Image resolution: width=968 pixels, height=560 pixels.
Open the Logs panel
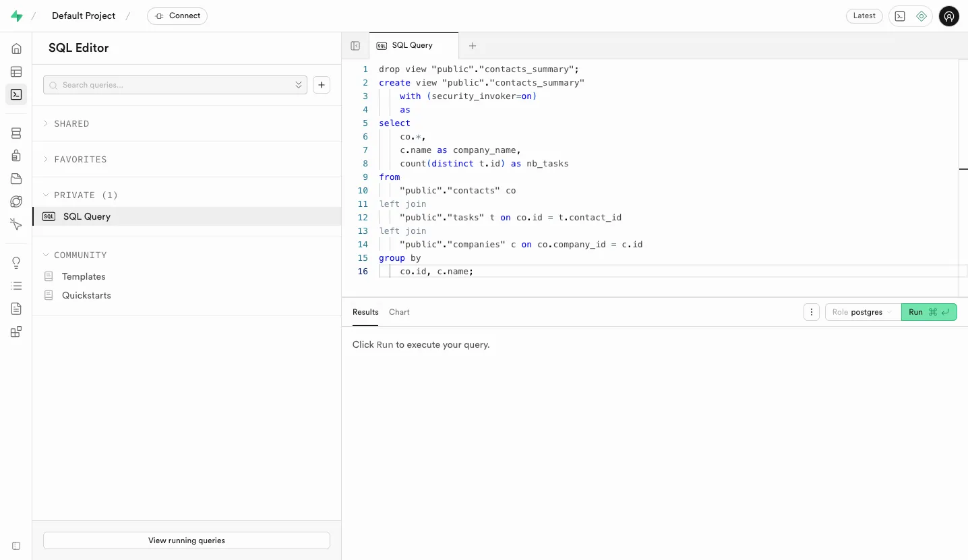point(16,286)
